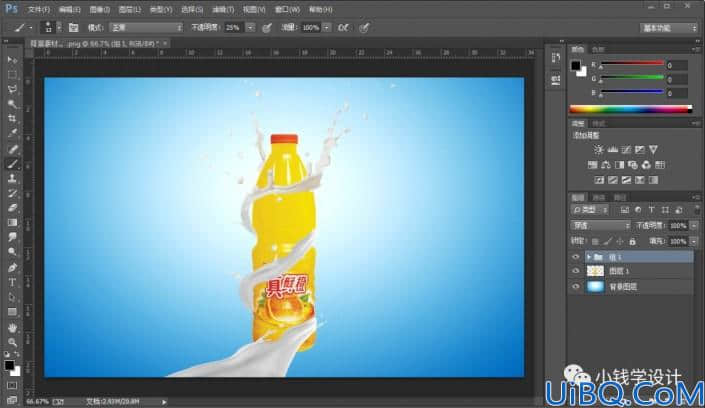Toggle lock transparent pixels
Image resolution: width=705 pixels, height=408 pixels.
tap(595, 242)
